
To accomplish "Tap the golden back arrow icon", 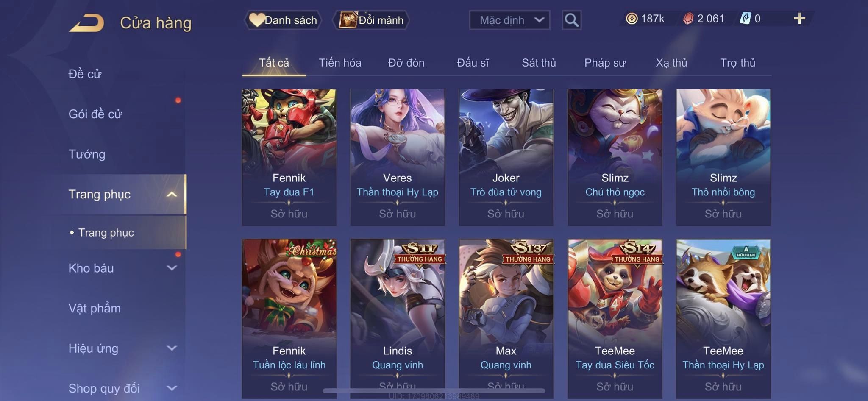I will pyautogui.click(x=86, y=22).
